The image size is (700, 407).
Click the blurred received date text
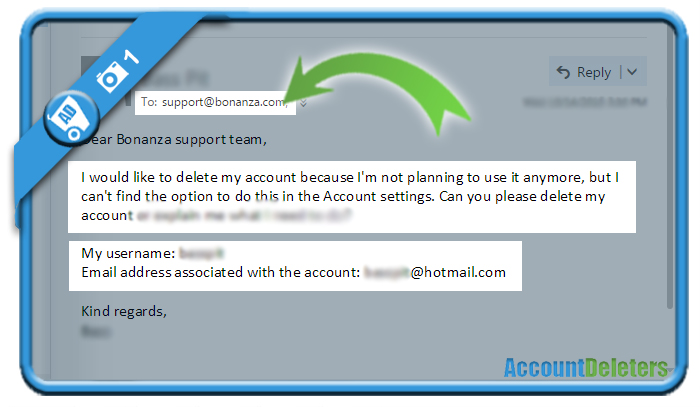pyautogui.click(x=585, y=102)
